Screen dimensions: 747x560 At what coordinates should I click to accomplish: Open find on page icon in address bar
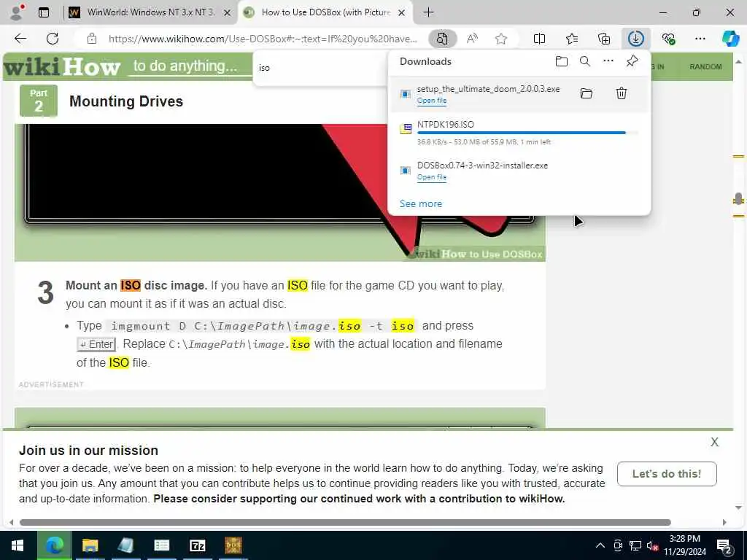442,39
